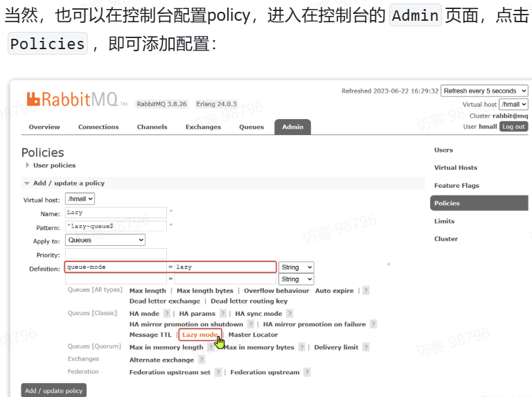Switch to the Exchanges tab
The width and height of the screenshot is (532, 397).
coord(203,127)
